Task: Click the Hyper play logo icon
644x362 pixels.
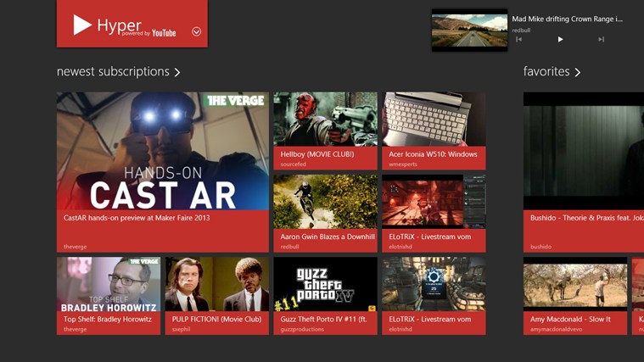Action: (x=82, y=25)
